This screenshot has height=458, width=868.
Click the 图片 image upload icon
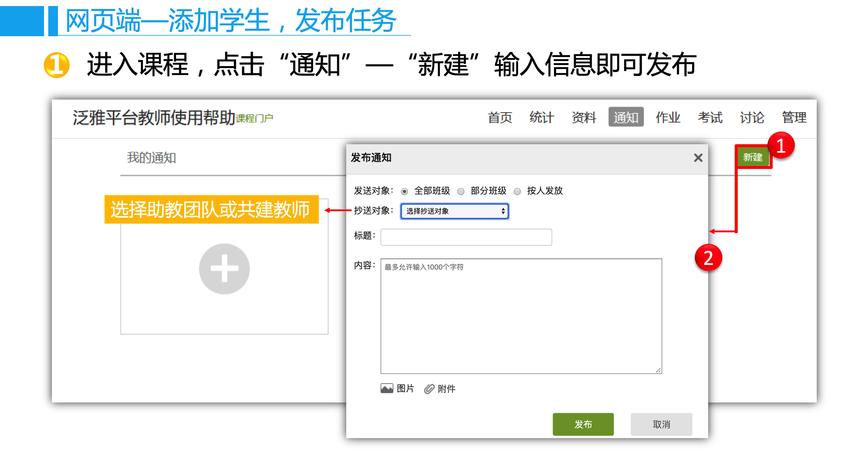pos(386,389)
